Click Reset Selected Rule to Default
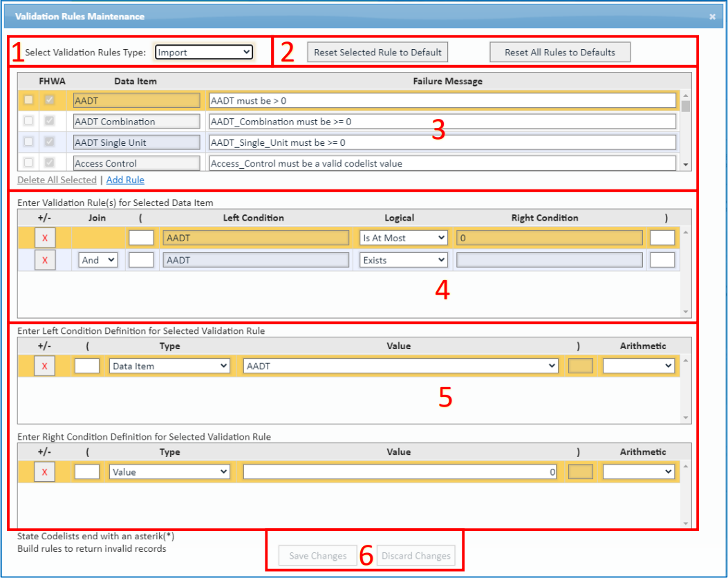 pos(377,52)
